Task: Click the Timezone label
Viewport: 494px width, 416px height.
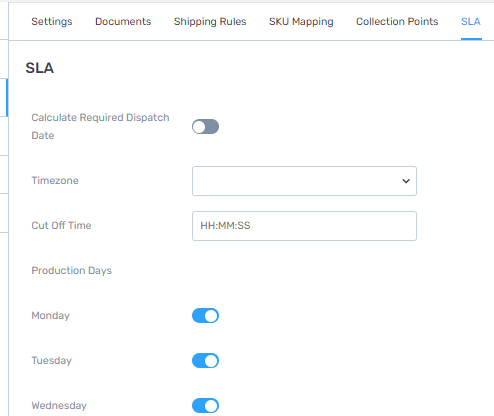Action: pos(55,181)
